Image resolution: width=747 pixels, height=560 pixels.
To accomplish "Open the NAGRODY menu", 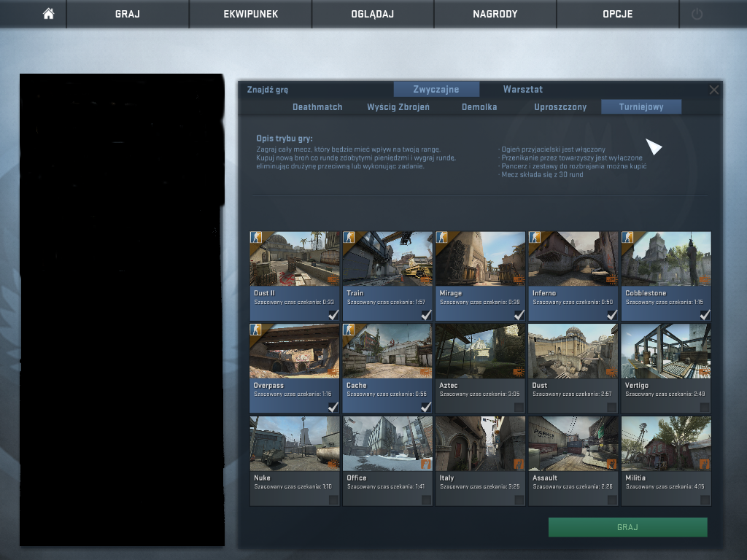I will [x=495, y=14].
